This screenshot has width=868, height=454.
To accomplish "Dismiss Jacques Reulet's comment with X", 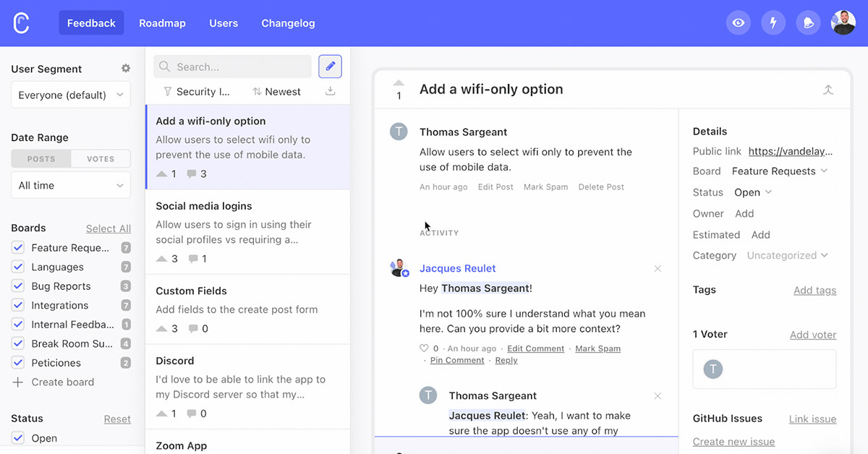I will tap(658, 269).
